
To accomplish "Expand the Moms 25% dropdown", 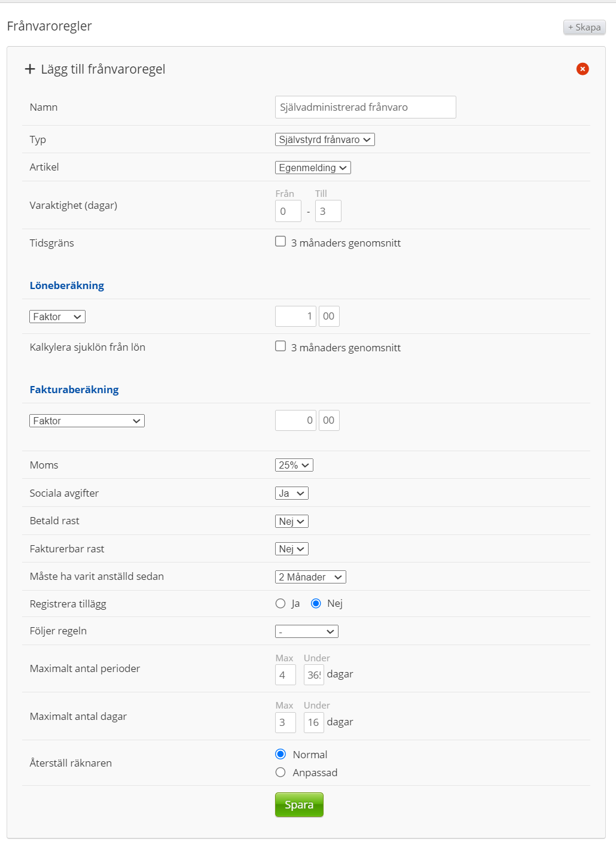I will 294,465.
